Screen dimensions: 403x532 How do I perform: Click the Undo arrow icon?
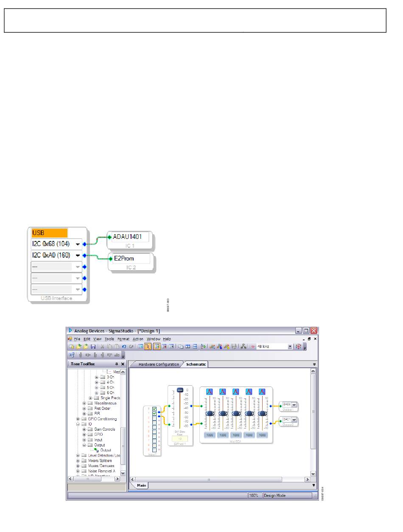[124, 347]
